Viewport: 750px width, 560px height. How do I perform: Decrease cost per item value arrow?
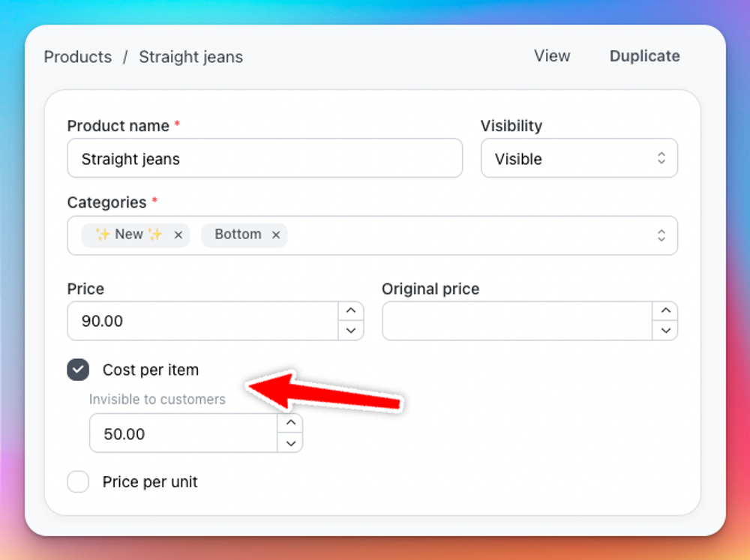[290, 443]
